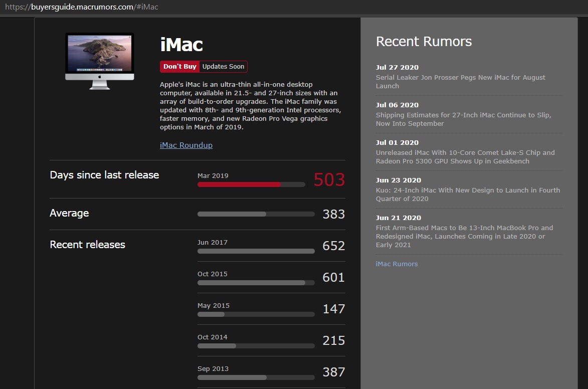Click the Sep 2013 release bar
The width and height of the screenshot is (588, 389).
(256, 377)
